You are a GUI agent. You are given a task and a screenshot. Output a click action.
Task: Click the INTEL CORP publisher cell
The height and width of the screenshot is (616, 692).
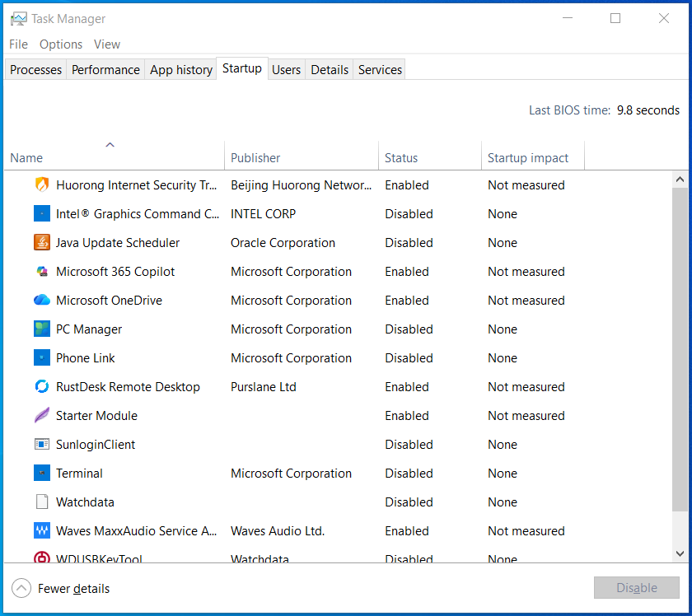(x=263, y=213)
